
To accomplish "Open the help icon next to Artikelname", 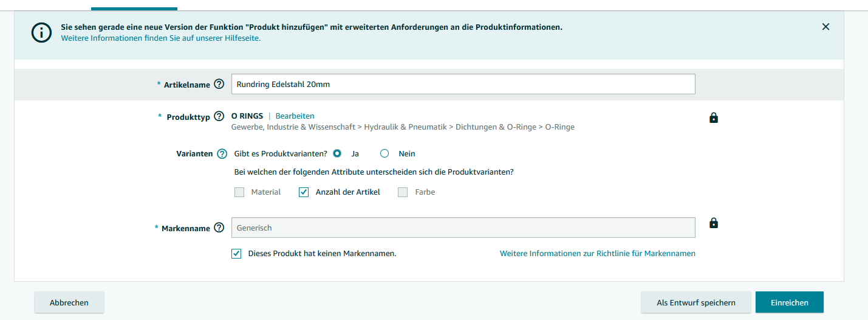I will (x=219, y=85).
